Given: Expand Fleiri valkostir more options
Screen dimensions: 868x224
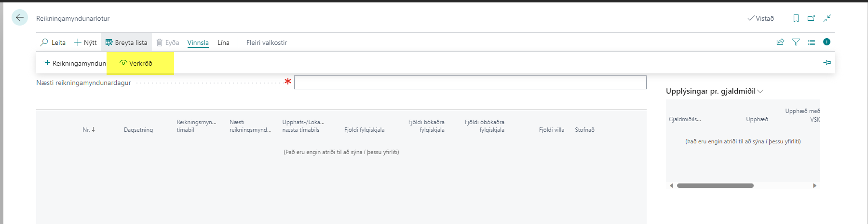Looking at the screenshot, I should 267,42.
